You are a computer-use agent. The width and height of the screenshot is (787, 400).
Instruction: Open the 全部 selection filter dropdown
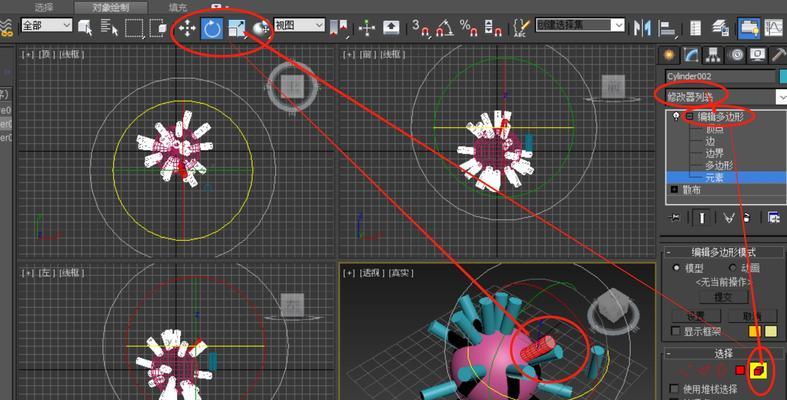(x=46, y=25)
